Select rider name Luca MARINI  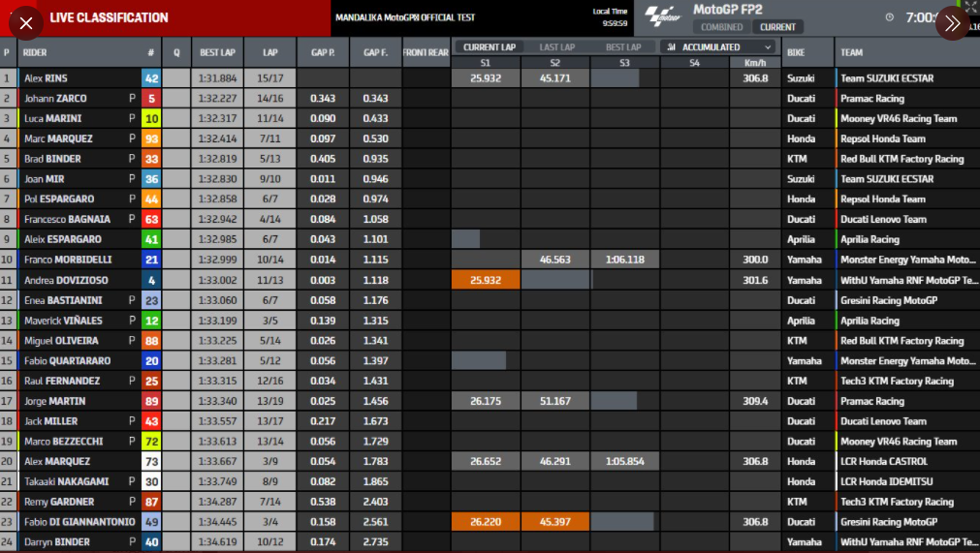click(x=52, y=118)
